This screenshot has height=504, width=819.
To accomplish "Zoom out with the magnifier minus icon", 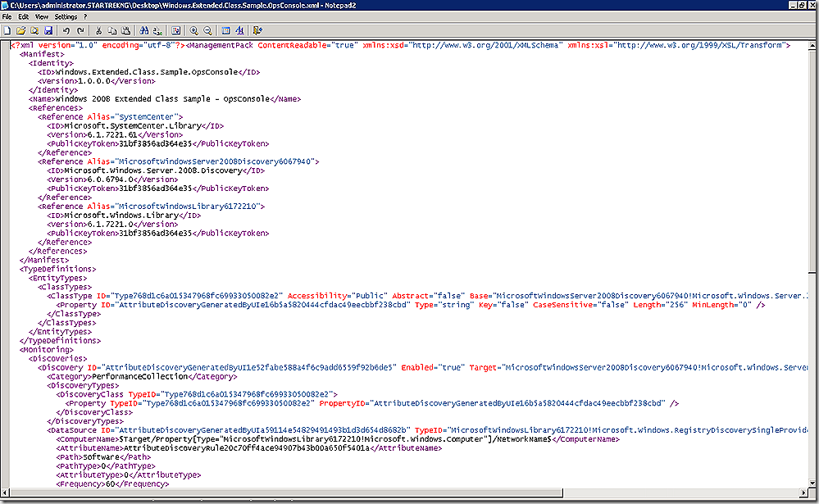I will tap(207, 31).
